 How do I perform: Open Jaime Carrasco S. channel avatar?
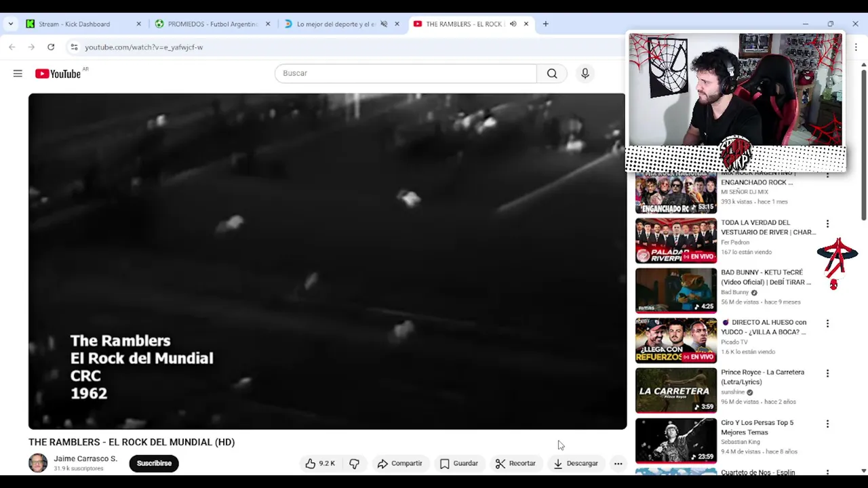[38, 463]
